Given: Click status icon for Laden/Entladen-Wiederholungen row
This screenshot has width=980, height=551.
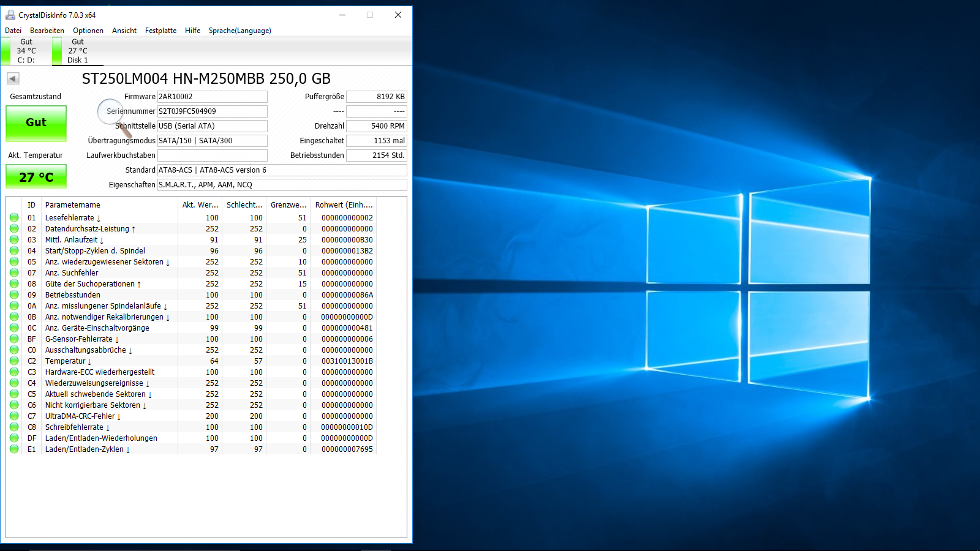Looking at the screenshot, I should click(x=14, y=438).
